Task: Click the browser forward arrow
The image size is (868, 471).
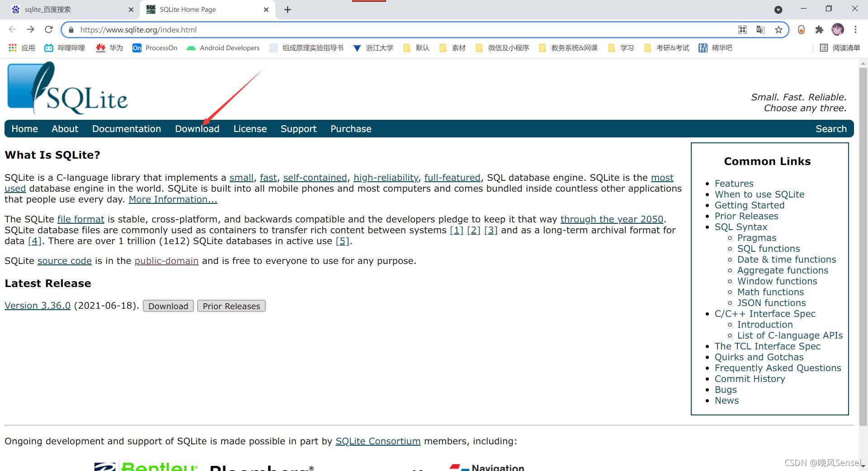Action: coord(30,29)
